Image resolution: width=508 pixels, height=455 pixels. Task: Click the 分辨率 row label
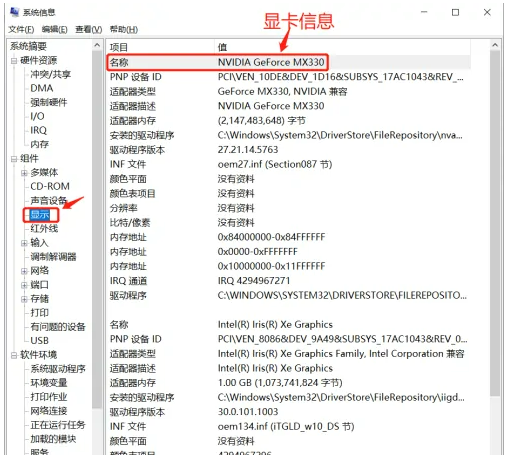tap(124, 208)
